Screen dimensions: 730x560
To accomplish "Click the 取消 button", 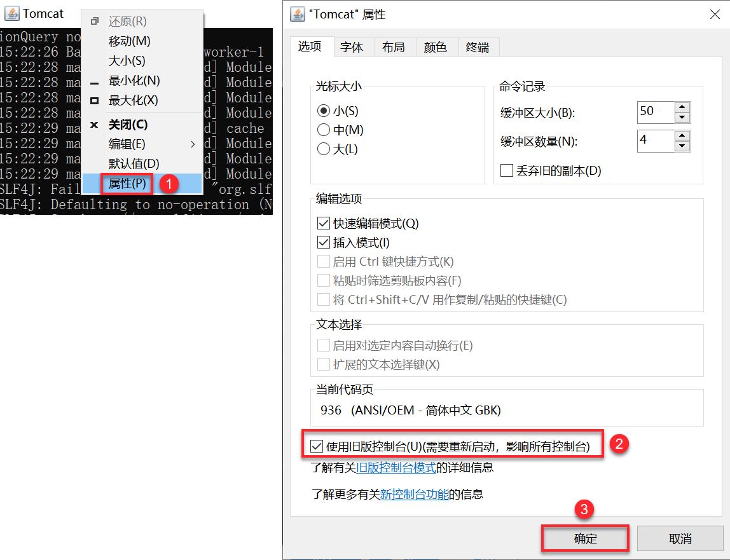I will click(x=680, y=538).
